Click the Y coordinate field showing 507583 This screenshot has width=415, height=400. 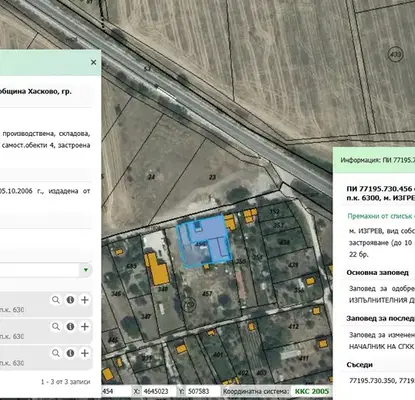[202, 391]
